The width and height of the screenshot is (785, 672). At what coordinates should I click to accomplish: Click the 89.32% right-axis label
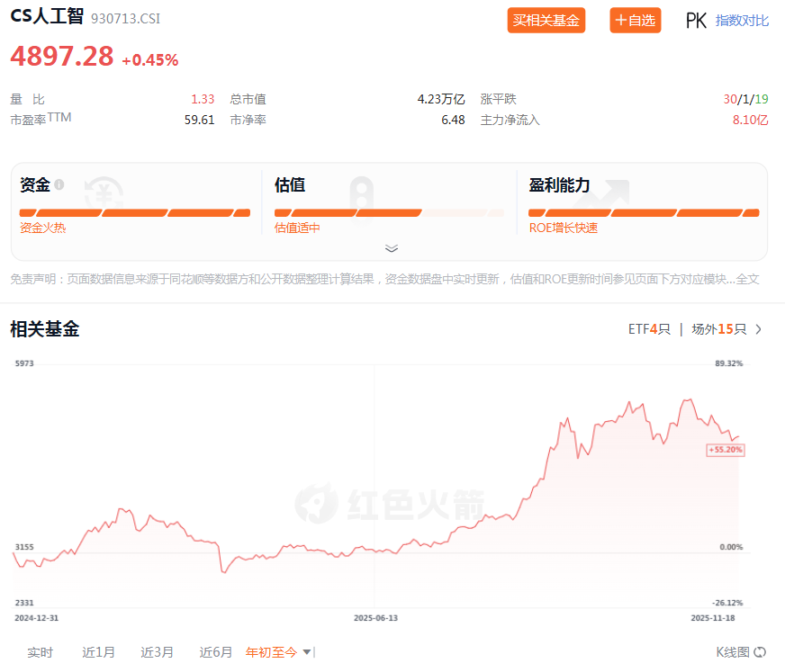pos(729,363)
